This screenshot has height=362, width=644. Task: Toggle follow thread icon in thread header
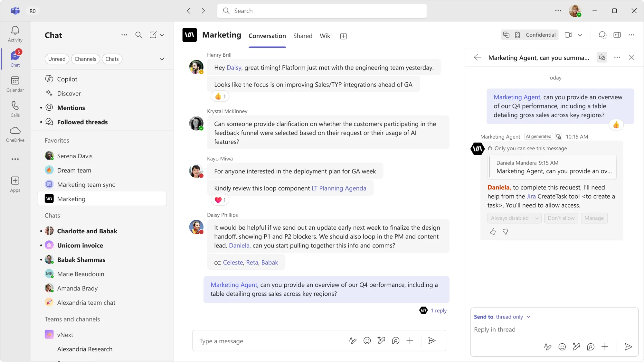[x=602, y=57]
